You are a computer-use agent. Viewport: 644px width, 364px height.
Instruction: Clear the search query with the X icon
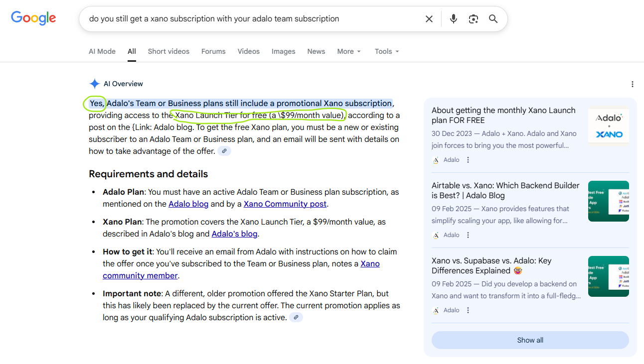(429, 19)
